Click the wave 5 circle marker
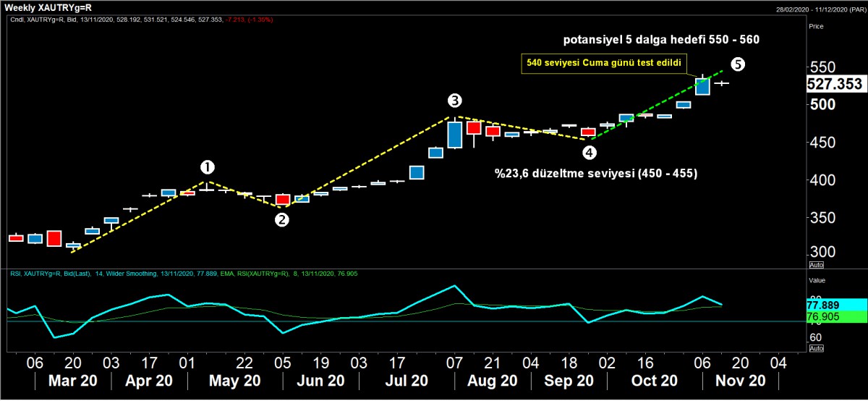868x401 pixels. pos(737,64)
